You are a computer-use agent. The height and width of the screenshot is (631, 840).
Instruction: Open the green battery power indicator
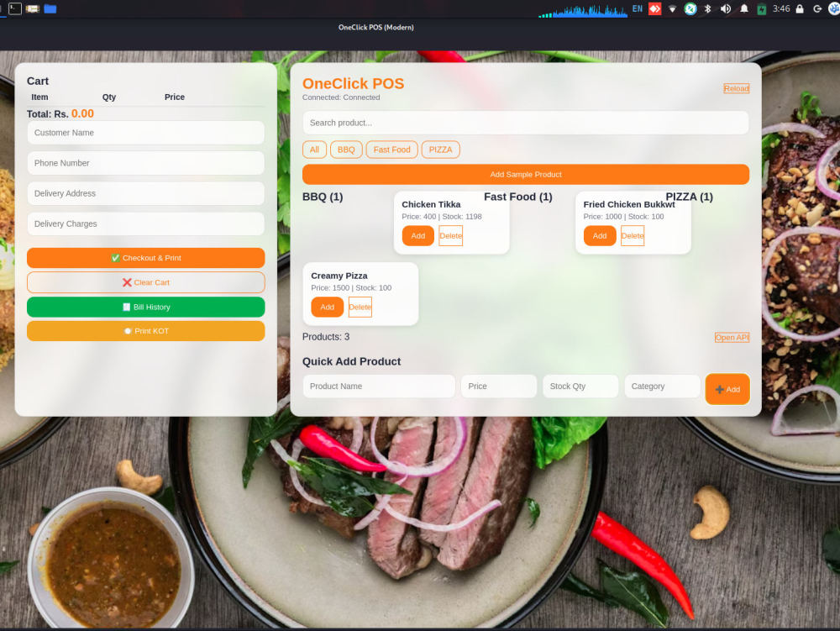pyautogui.click(x=761, y=9)
